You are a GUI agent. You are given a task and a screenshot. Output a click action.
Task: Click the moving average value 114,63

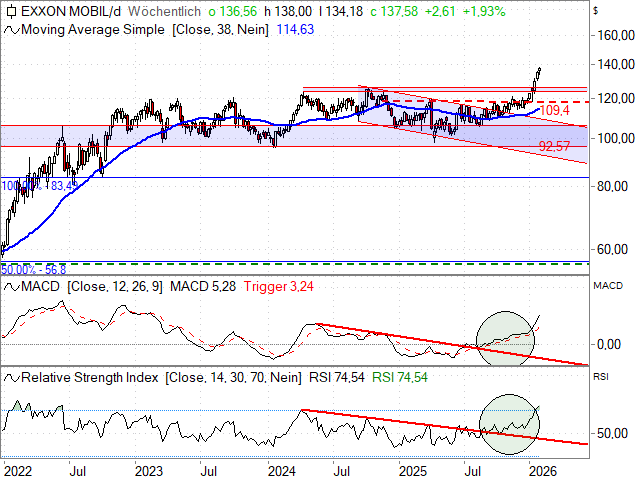296,30
